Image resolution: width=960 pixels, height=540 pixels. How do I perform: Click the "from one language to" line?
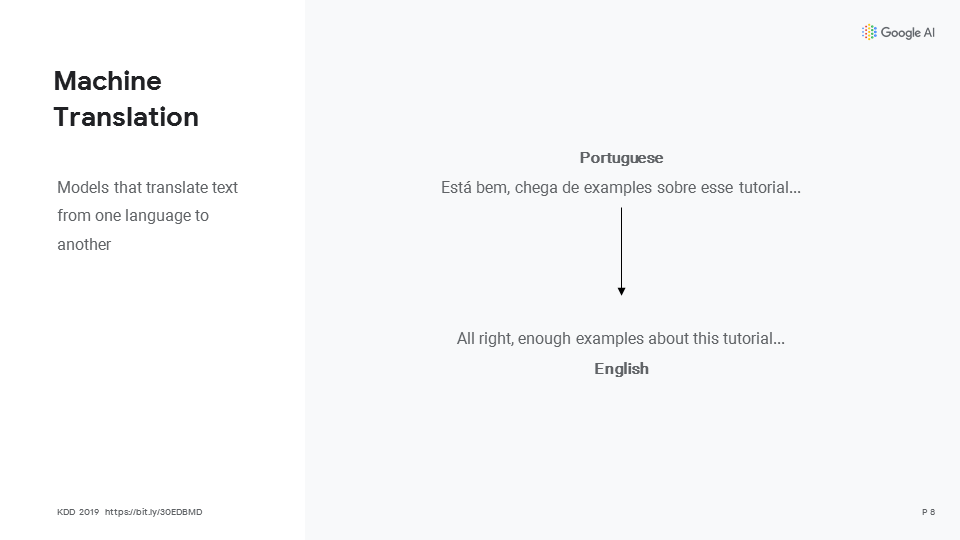click(133, 216)
